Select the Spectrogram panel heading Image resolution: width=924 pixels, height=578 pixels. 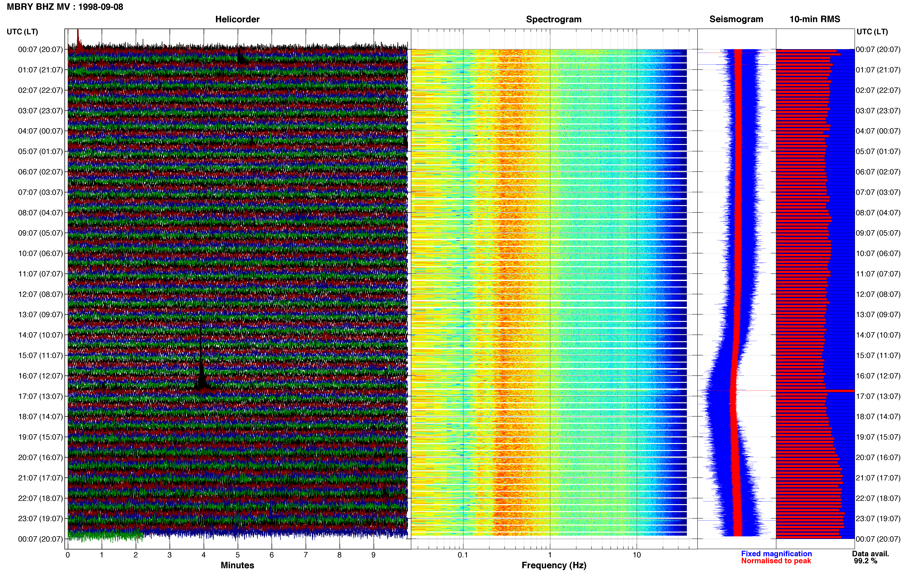554,19
